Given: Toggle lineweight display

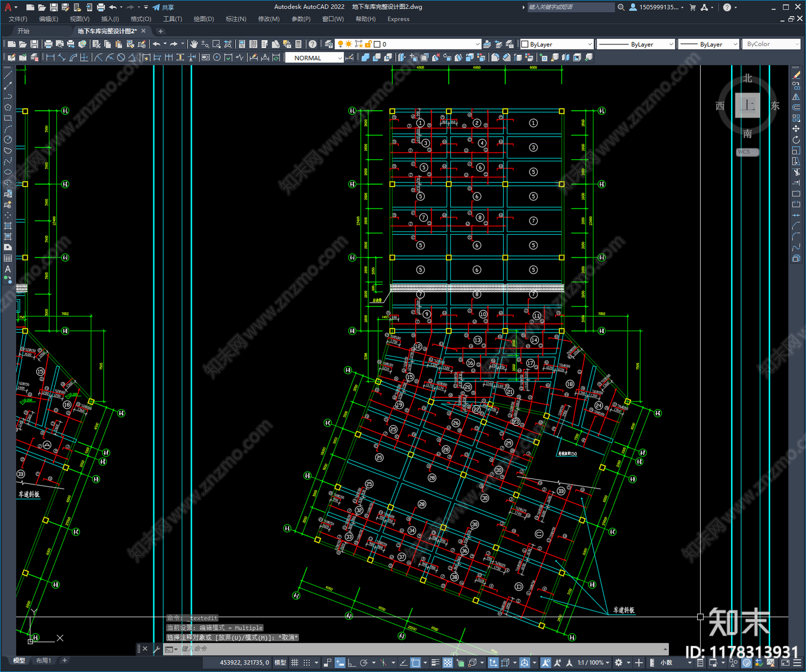Looking at the screenshot, I should tap(436, 663).
